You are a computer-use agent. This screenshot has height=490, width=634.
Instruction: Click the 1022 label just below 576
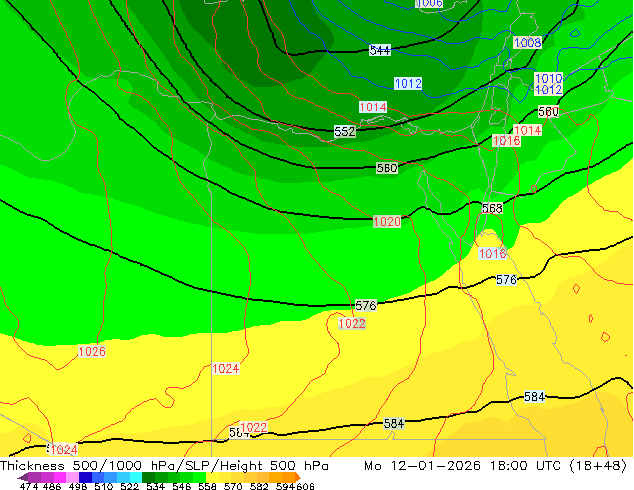point(352,323)
